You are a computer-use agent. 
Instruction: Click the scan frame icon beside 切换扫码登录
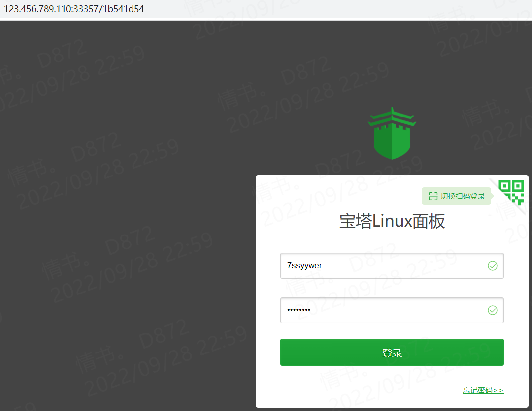point(433,196)
